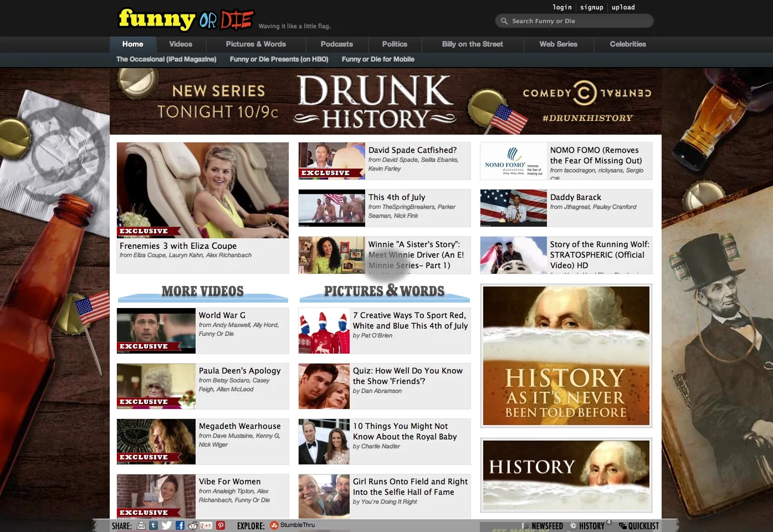The height and width of the screenshot is (532, 773).
Task: Open the Web Series tab
Action: click(559, 44)
